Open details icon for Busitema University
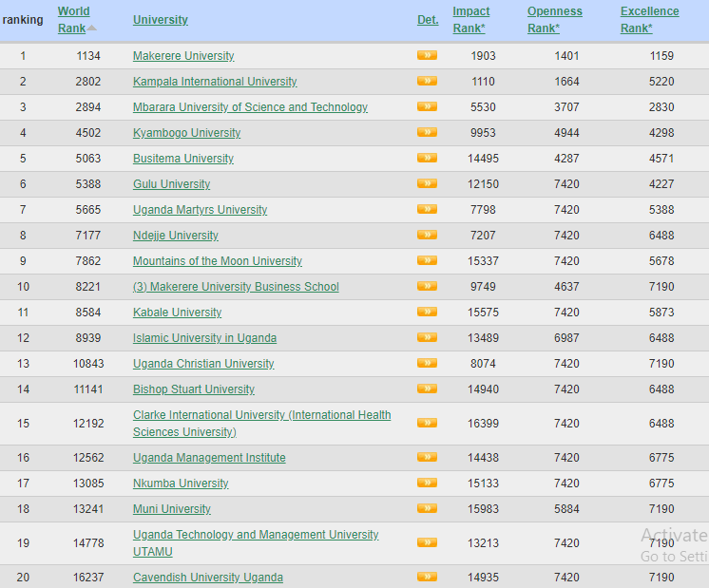The height and width of the screenshot is (588, 709). (x=427, y=159)
